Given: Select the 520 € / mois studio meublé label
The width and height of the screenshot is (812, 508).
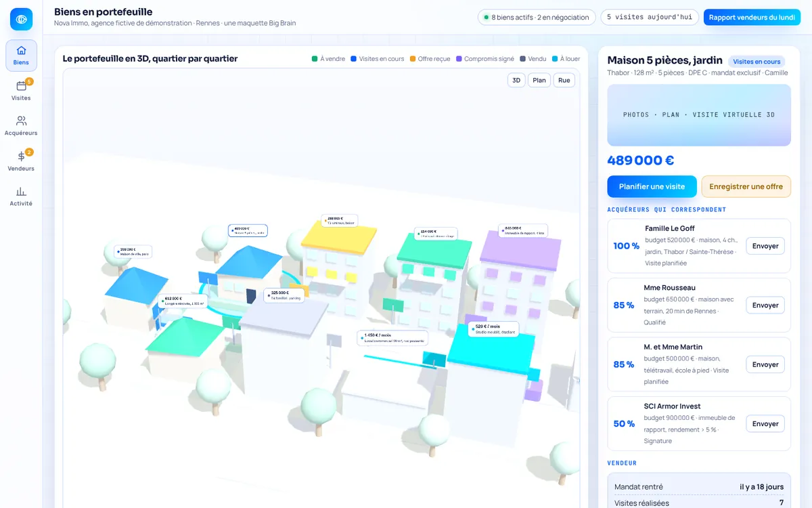Looking at the screenshot, I should 493,329.
